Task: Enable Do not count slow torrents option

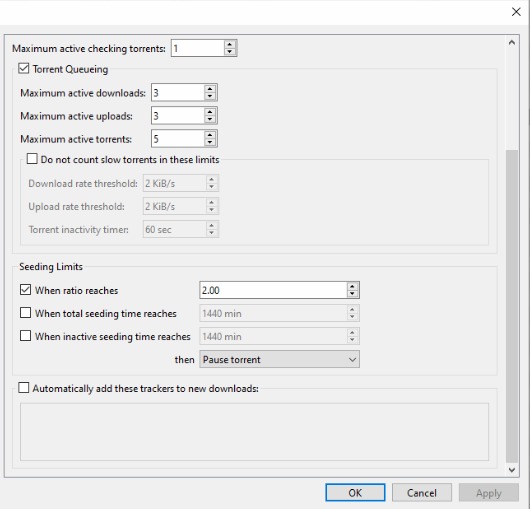Action: (x=32, y=159)
